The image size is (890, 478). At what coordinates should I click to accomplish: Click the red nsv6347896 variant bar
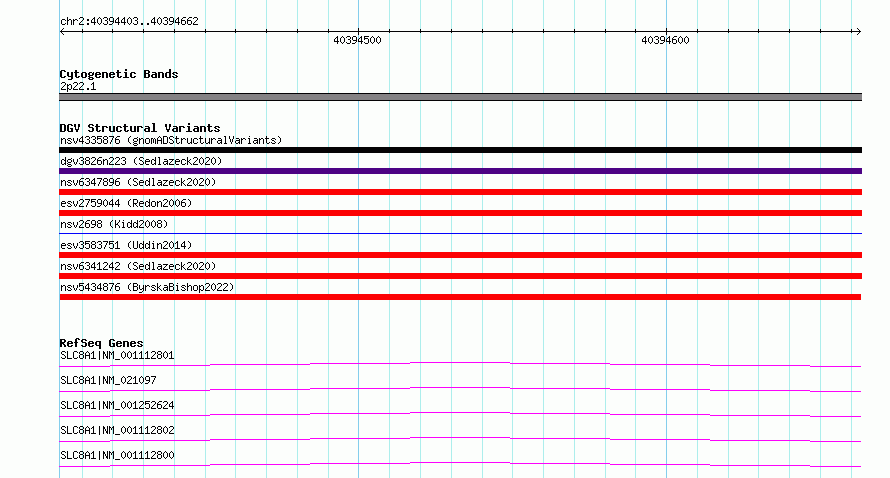click(x=460, y=192)
